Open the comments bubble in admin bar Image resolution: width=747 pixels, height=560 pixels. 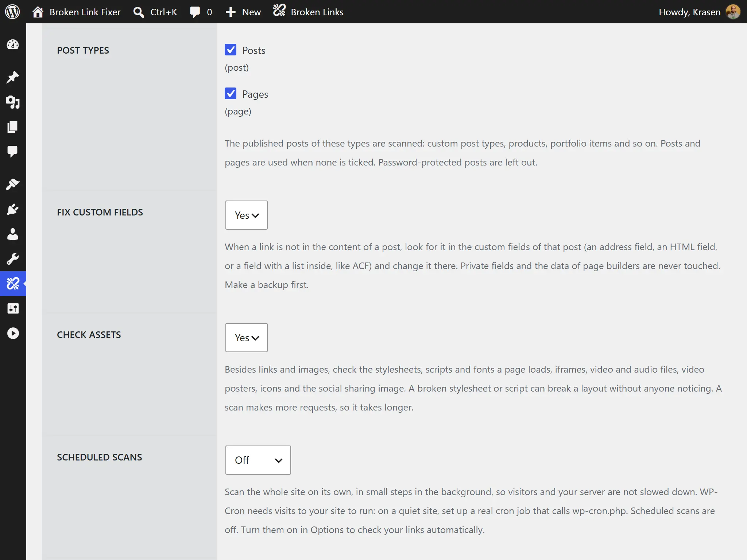click(195, 12)
